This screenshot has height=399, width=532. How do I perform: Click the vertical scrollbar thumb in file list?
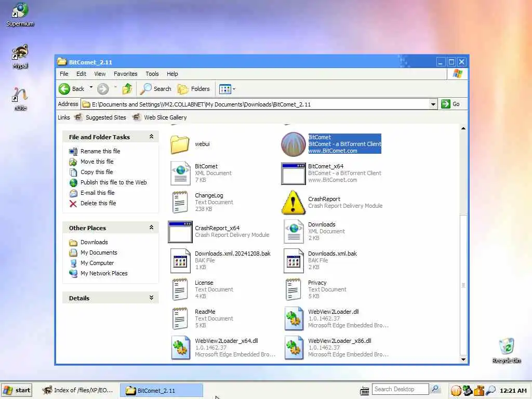pos(463,285)
